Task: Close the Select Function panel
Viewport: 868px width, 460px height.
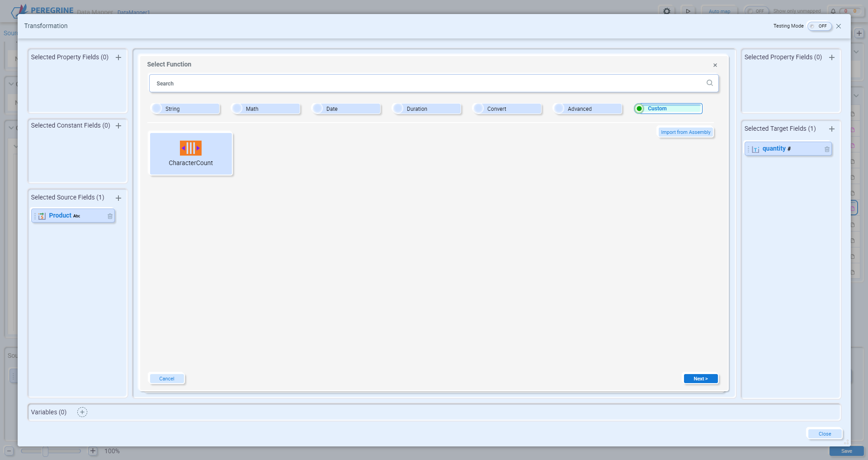Action: pyautogui.click(x=715, y=65)
